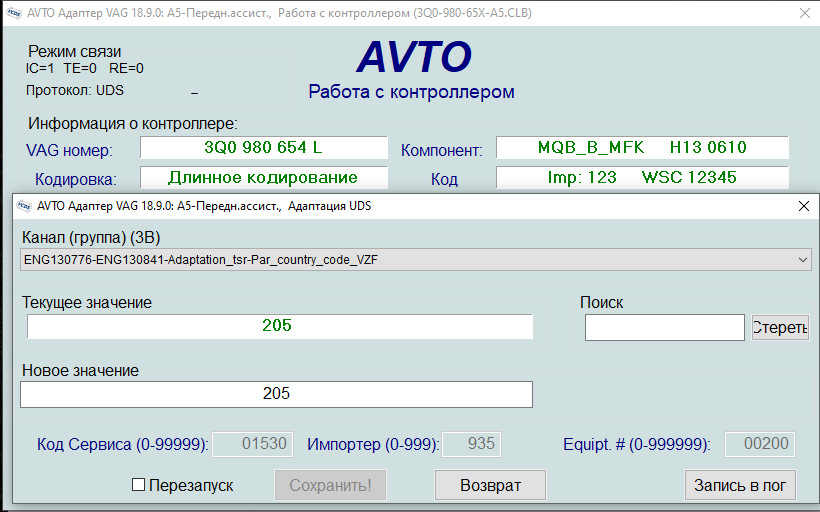Screen dimensions: 820x512
Task: Click the Код value Imp: 123 WSC 12345
Action: coord(642,177)
